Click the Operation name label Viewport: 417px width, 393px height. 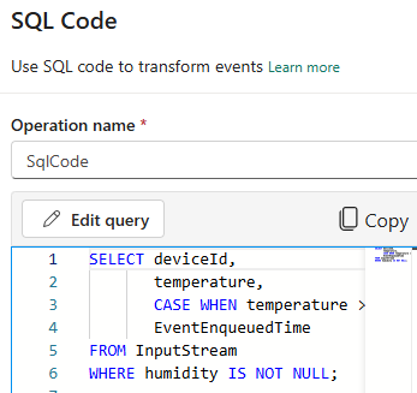[73, 126]
